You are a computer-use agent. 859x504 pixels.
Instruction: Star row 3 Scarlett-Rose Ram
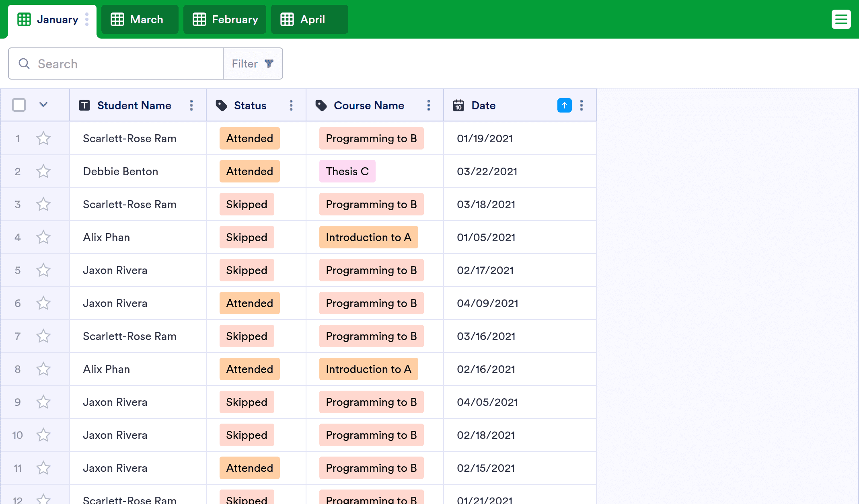tap(43, 204)
